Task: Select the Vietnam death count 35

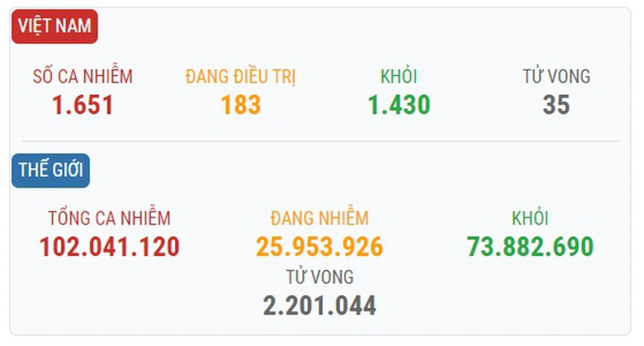Action: point(556,105)
